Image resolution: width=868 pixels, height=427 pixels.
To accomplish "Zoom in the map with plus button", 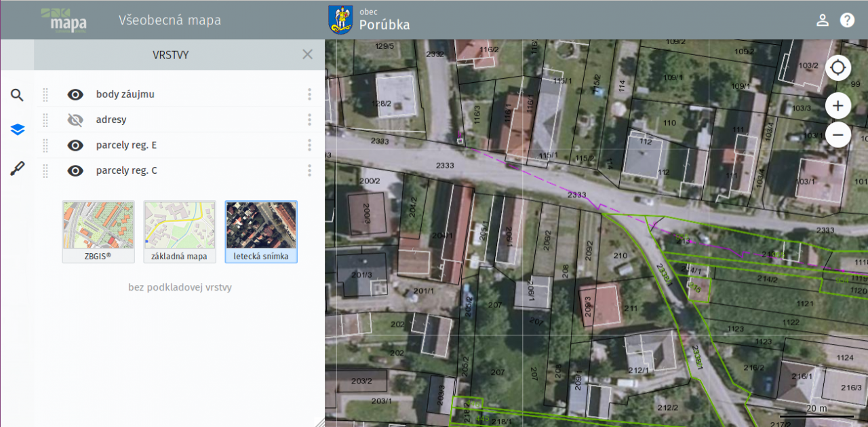I will coord(838,106).
